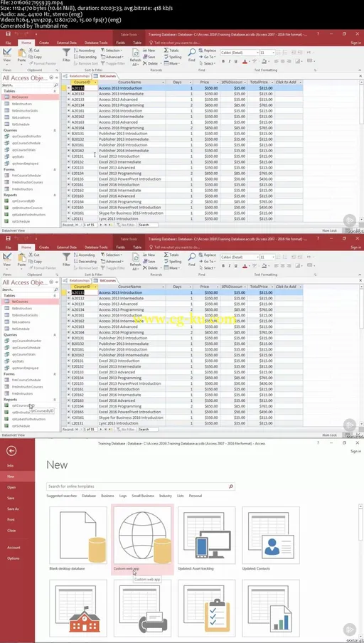Click Sign in on the backstage screen
Viewport: 364px width, 643px height.
pyautogui.click(x=355, y=451)
